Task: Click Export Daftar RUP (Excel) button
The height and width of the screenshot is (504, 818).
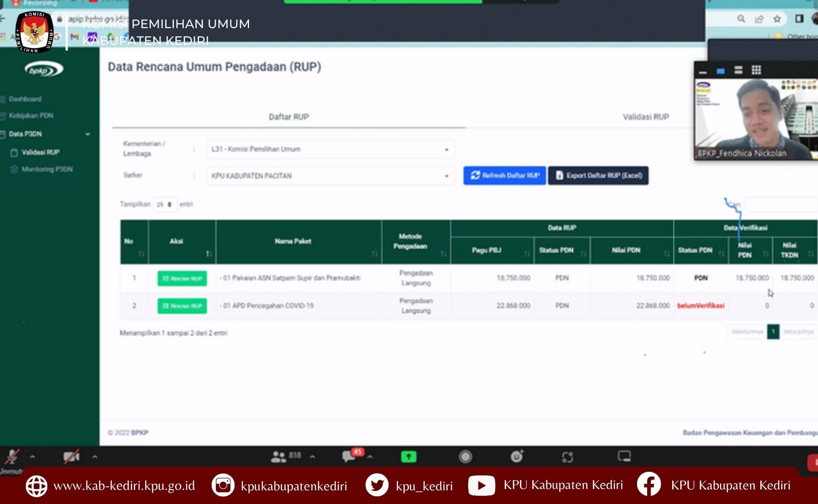Action: click(x=598, y=176)
